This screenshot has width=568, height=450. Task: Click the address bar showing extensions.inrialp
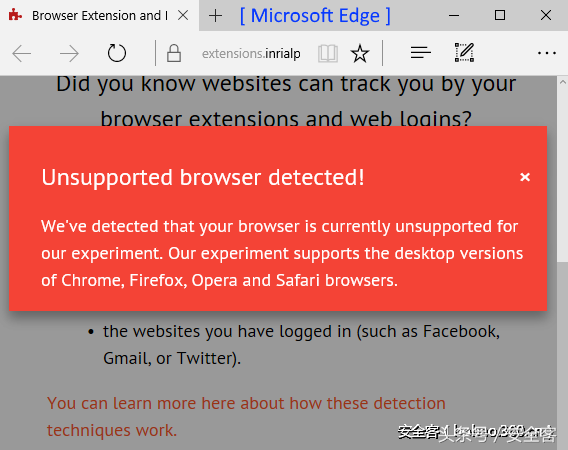tap(251, 54)
